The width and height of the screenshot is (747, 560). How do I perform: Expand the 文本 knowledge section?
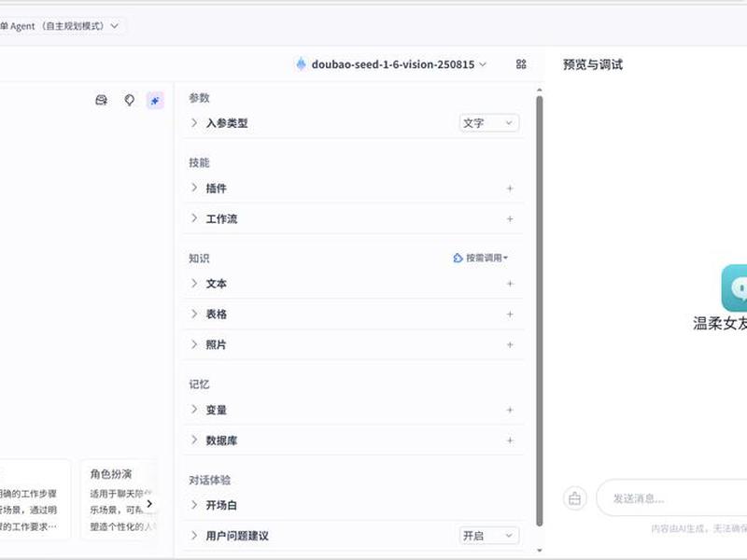(x=194, y=284)
